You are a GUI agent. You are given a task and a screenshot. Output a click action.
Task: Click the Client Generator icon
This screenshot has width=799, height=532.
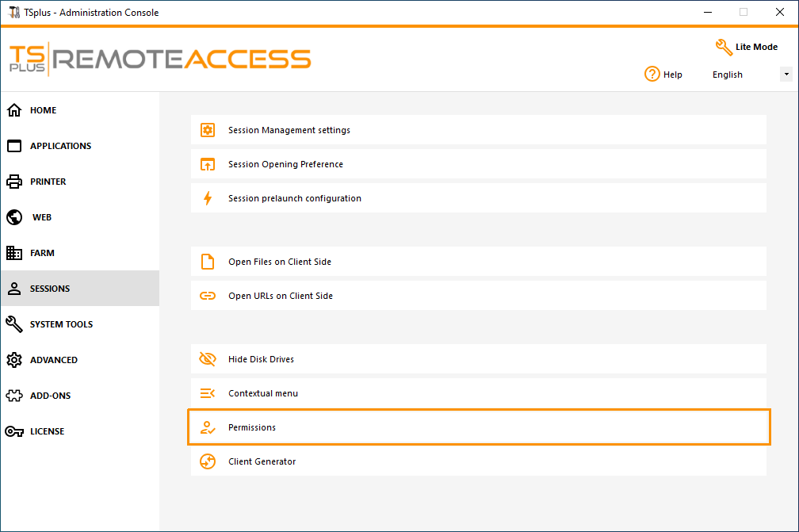208,461
